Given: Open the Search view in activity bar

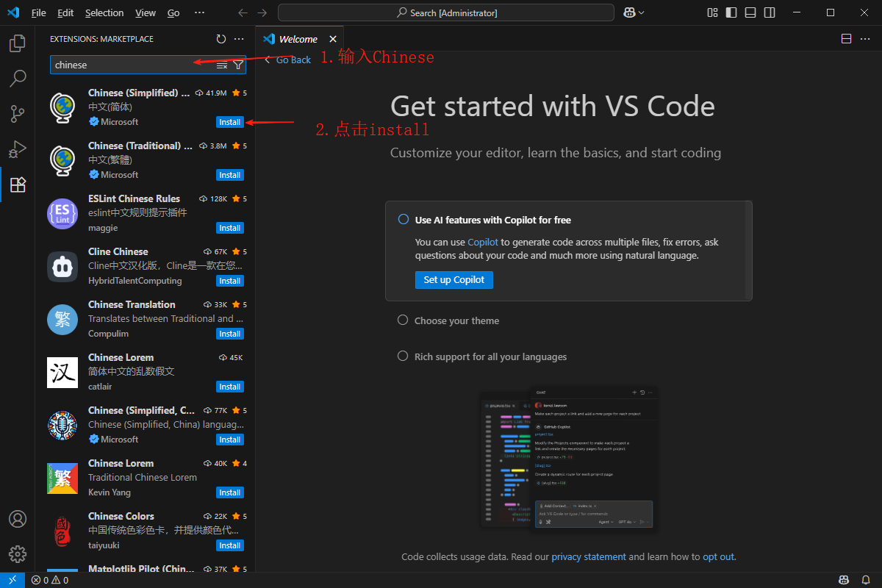Looking at the screenshot, I should tap(18, 79).
